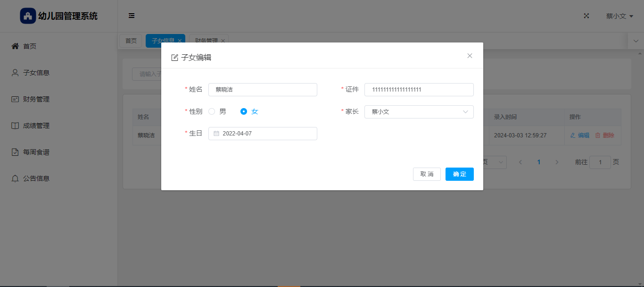Close the 财务管理 tab with its x
Viewport: 644px width, 287px height.
[223, 41]
